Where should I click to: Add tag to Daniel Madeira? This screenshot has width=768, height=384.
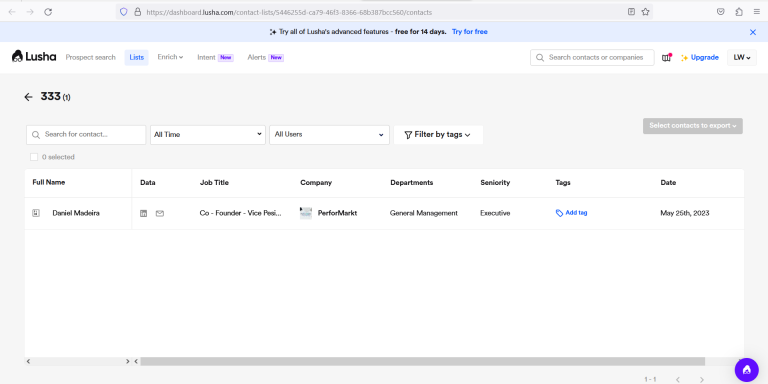pos(571,213)
